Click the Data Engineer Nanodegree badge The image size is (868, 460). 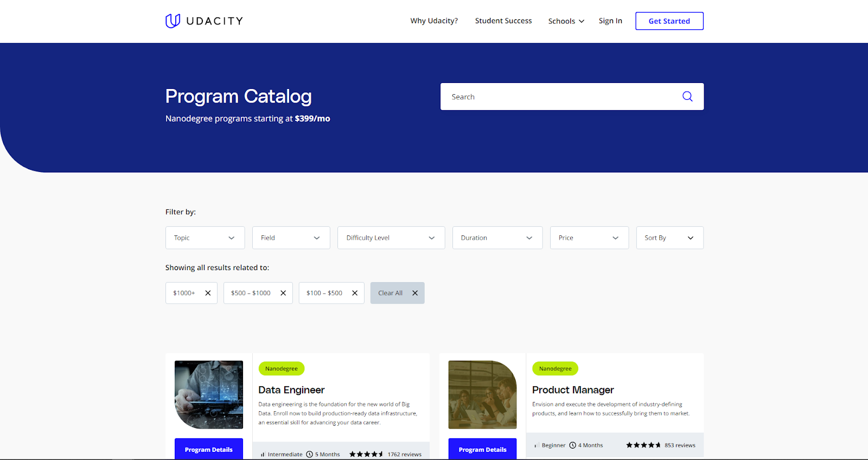coord(282,368)
